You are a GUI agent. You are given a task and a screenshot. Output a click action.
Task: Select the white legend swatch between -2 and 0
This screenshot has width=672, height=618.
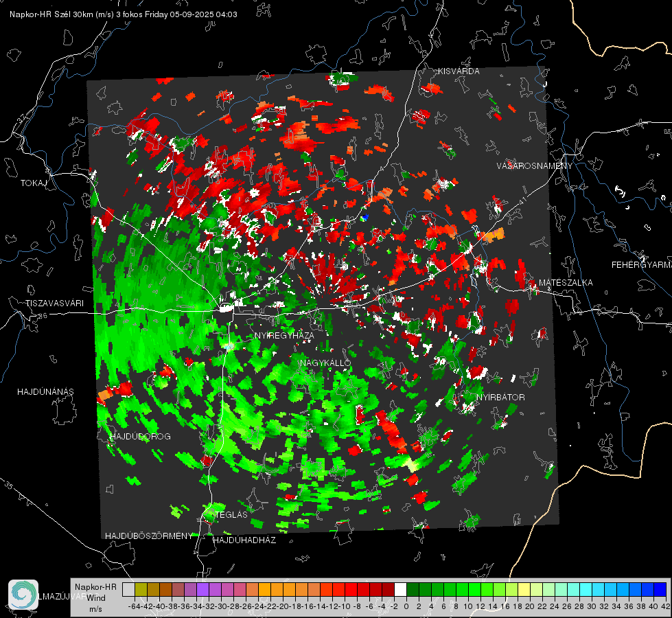pyautogui.click(x=400, y=589)
